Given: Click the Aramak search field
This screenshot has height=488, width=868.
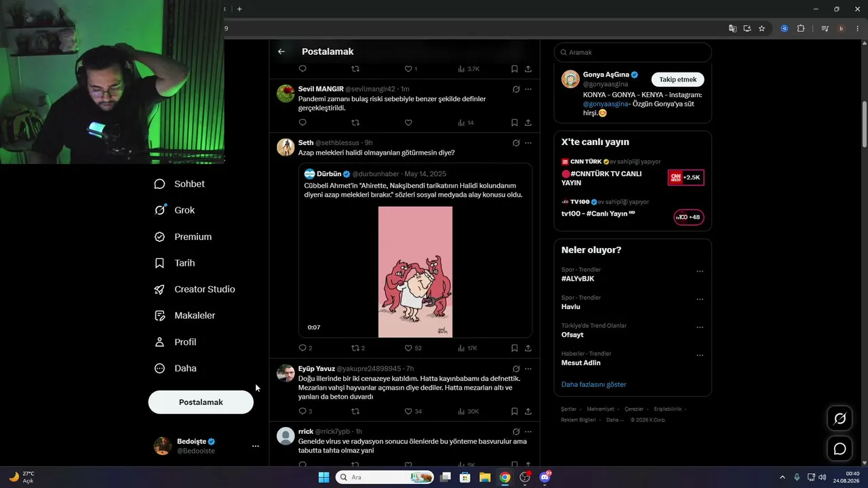Looking at the screenshot, I should [633, 52].
